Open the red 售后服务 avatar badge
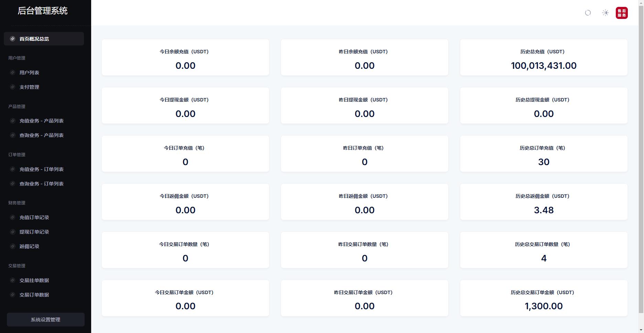This screenshot has width=644, height=333. coord(622,13)
